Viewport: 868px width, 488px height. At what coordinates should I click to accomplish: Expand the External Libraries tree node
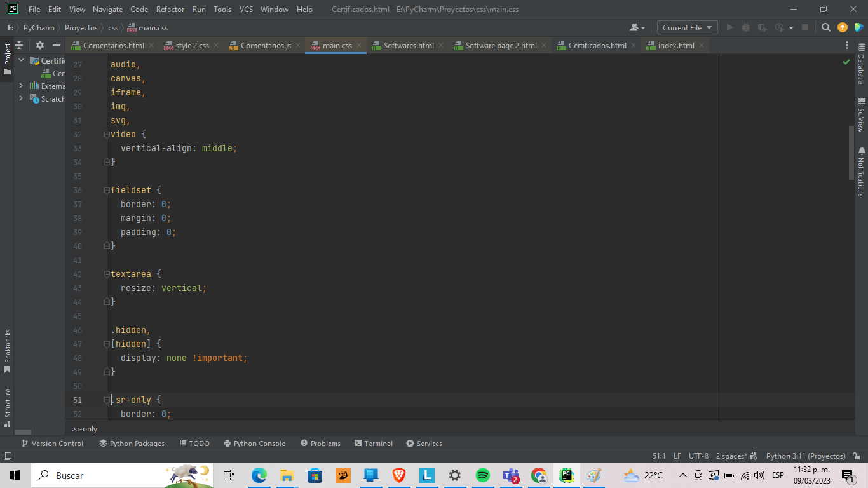pos(21,86)
